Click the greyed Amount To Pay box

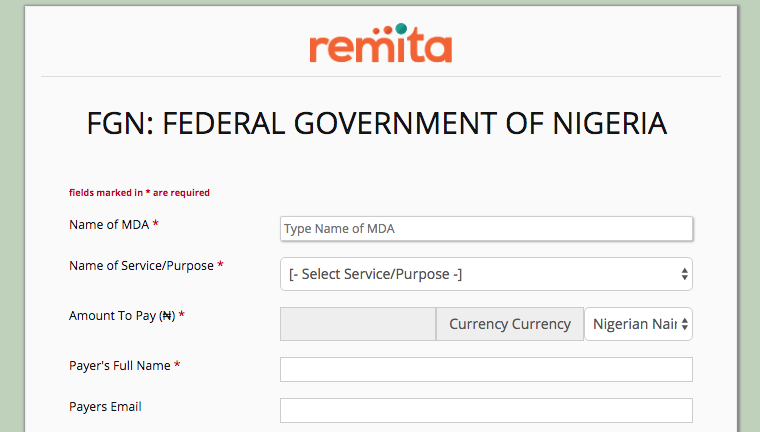point(358,324)
